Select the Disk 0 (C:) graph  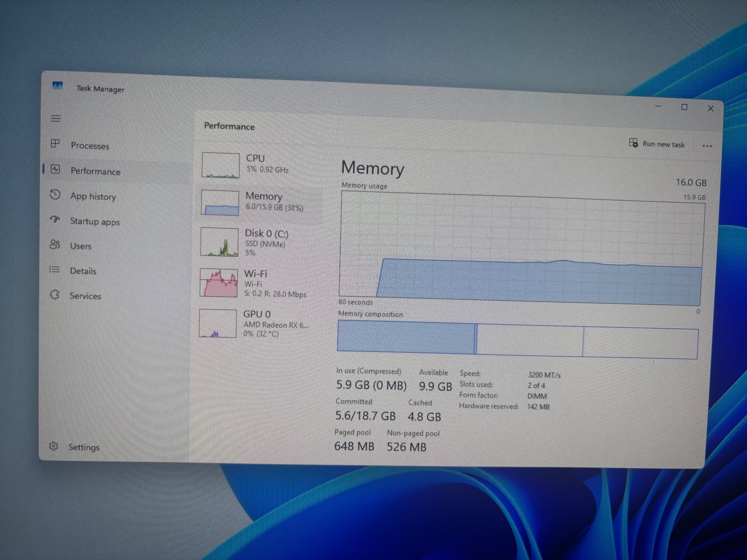pyautogui.click(x=219, y=242)
